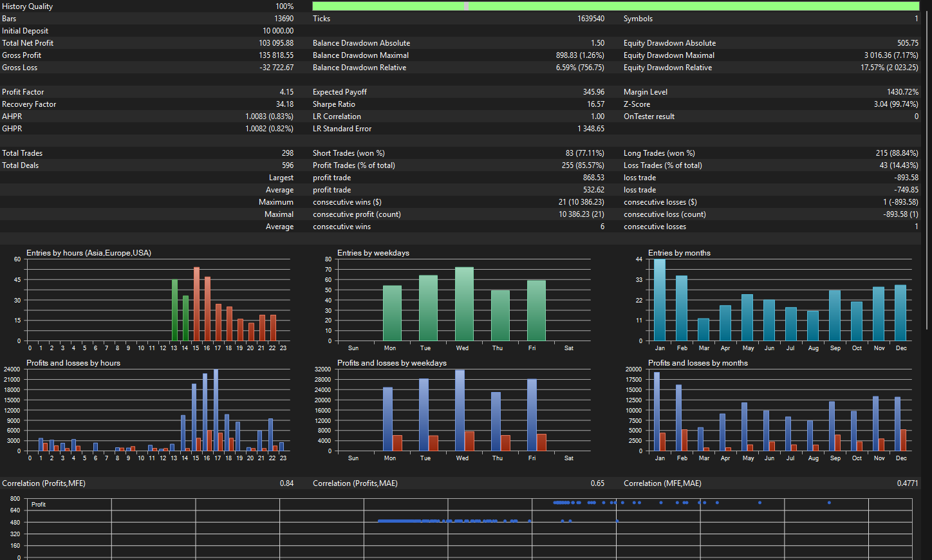This screenshot has height=560, width=932.
Task: Click the Dec red loss bar in monthly profits
Action: point(903,440)
